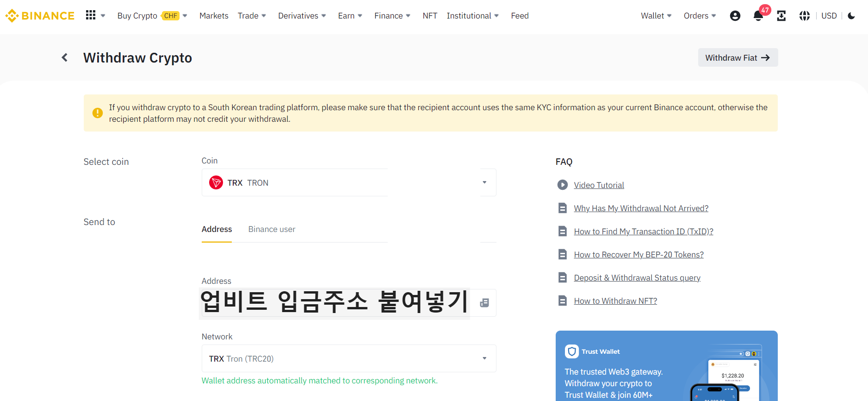This screenshot has height=401, width=868.
Task: Open the Video Tutorial link
Action: point(599,185)
